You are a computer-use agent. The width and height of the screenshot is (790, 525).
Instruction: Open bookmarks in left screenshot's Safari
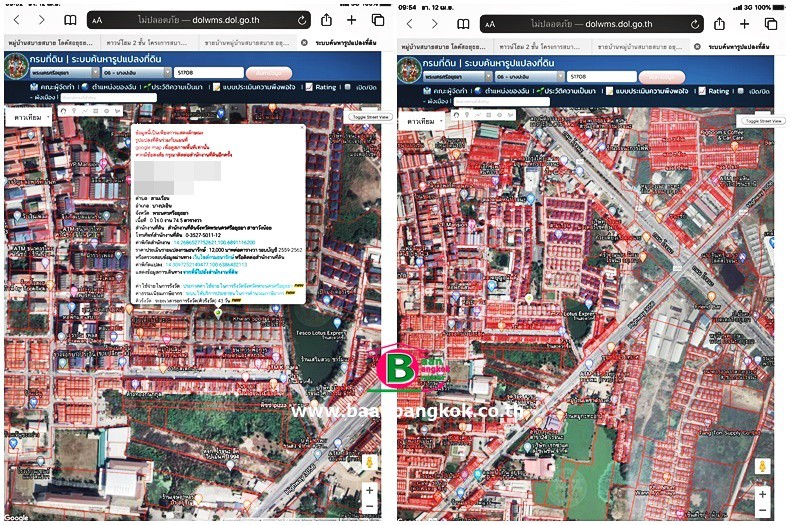pyautogui.click(x=70, y=20)
